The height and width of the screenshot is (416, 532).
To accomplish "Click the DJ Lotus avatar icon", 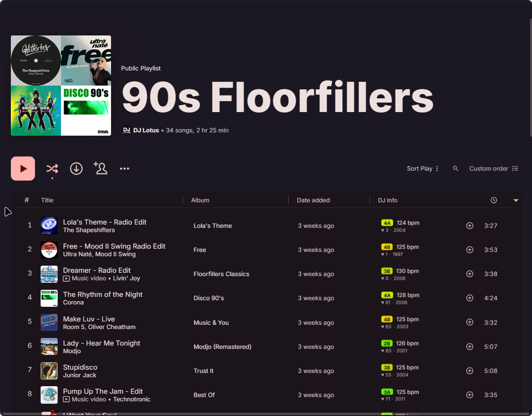I will coord(127,130).
